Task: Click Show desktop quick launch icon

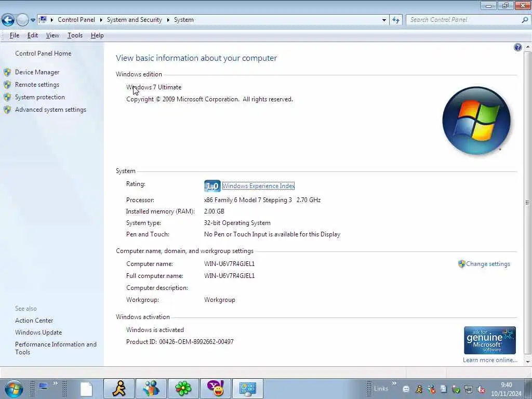Action: tap(43, 387)
